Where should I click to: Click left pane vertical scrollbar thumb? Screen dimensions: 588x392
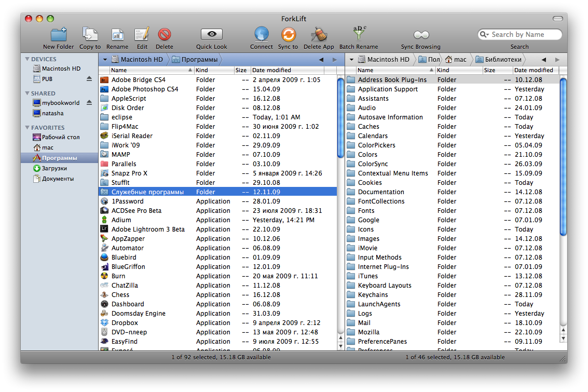(x=340, y=118)
